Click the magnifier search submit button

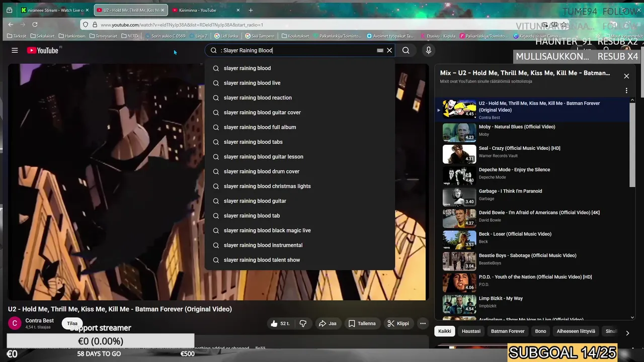pyautogui.click(x=406, y=50)
